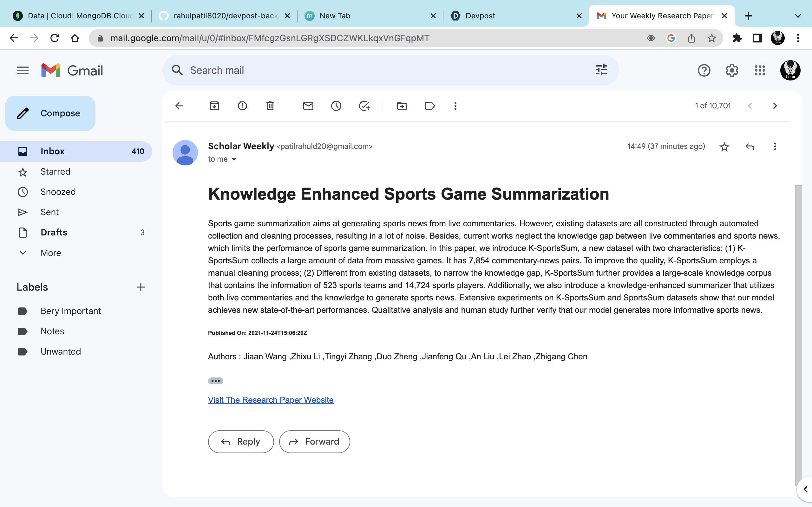Archive the open email
812x507 pixels.
coord(214,106)
